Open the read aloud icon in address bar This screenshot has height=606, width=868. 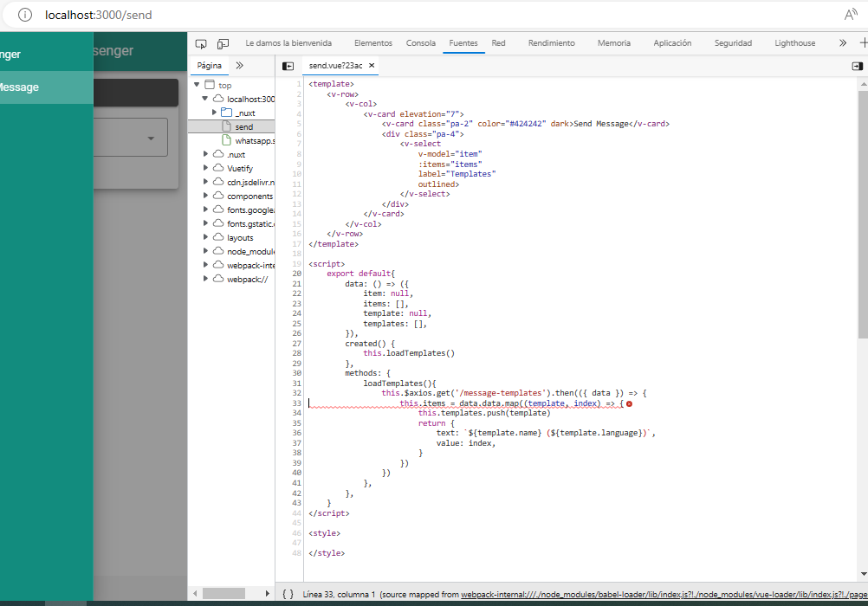click(851, 15)
